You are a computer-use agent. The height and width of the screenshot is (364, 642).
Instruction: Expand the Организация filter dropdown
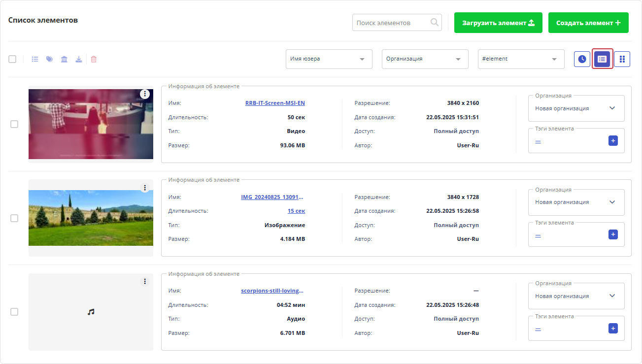[x=425, y=59]
